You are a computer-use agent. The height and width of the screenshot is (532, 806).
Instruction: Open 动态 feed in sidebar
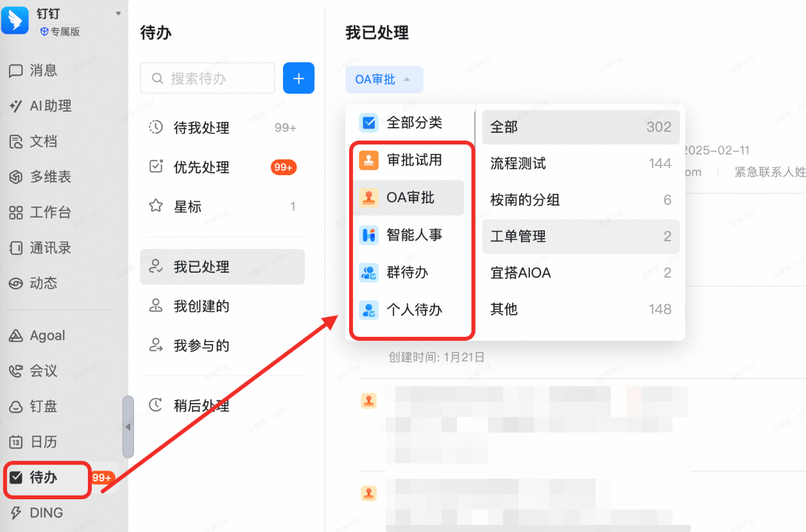click(x=33, y=283)
